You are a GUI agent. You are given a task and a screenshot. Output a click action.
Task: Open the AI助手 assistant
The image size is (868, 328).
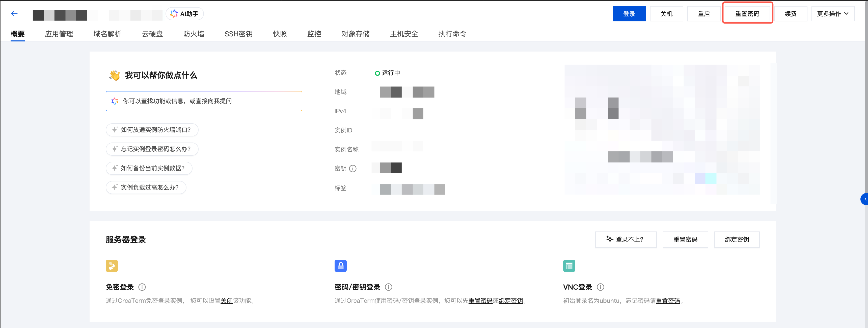pyautogui.click(x=185, y=14)
